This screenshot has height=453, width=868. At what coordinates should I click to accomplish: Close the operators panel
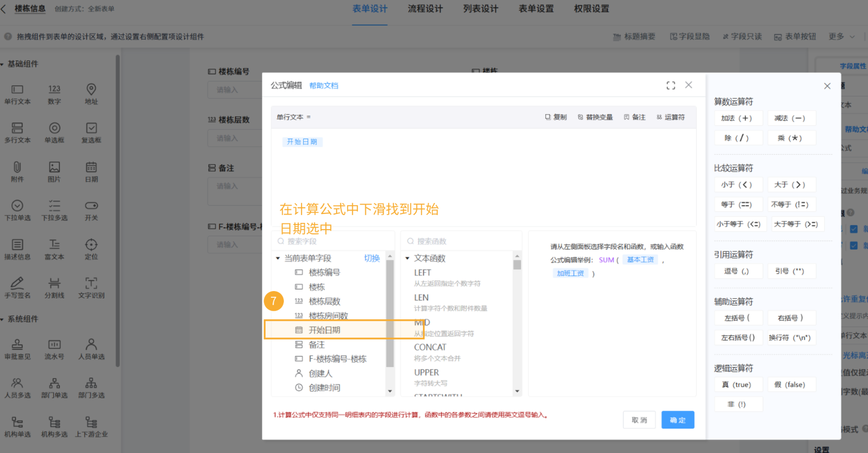click(x=827, y=86)
